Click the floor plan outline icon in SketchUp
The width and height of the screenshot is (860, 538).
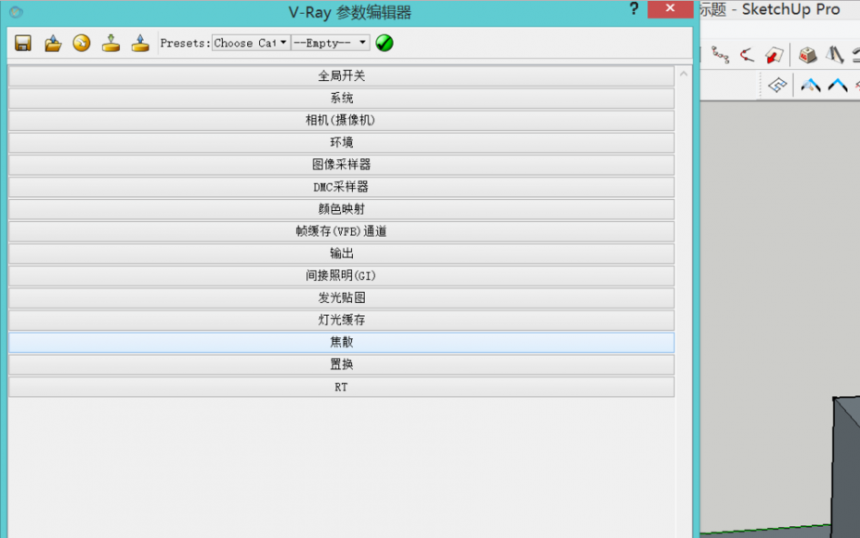click(777, 85)
